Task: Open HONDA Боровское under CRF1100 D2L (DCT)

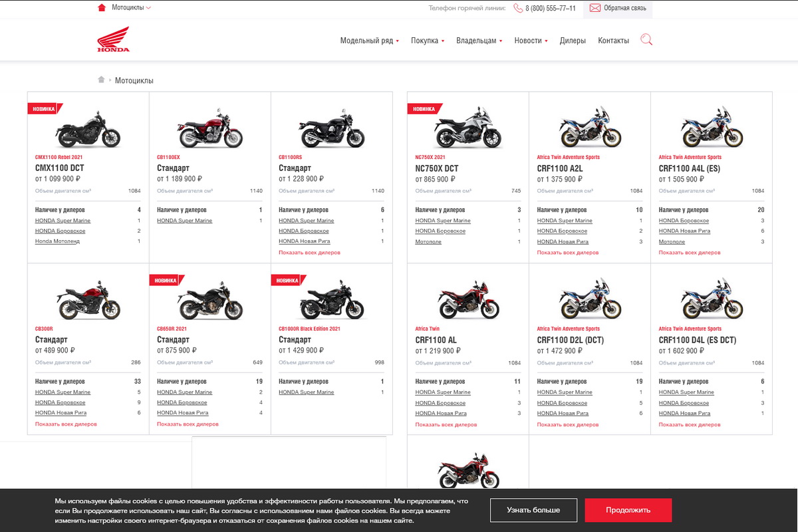Action: click(x=563, y=403)
